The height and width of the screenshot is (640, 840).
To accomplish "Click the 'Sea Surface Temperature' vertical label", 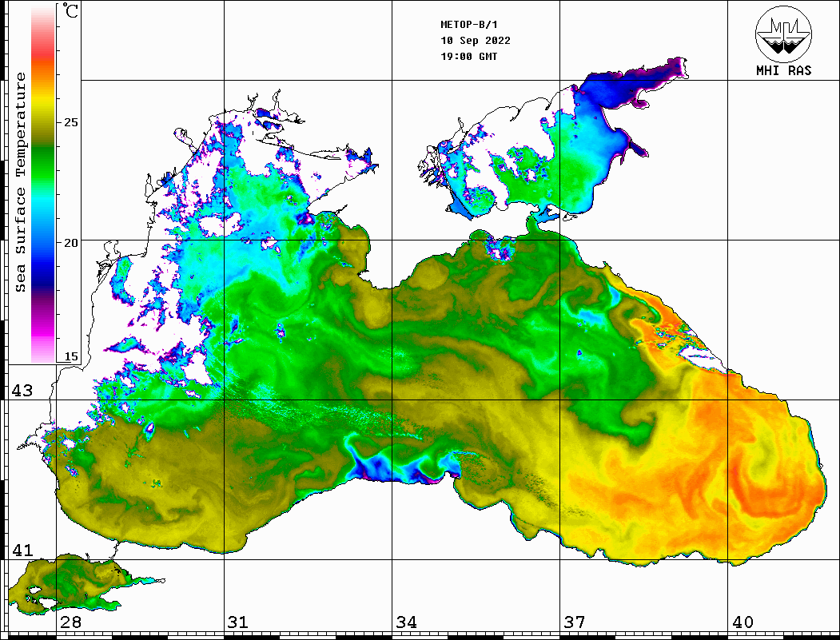I will click(x=20, y=182).
